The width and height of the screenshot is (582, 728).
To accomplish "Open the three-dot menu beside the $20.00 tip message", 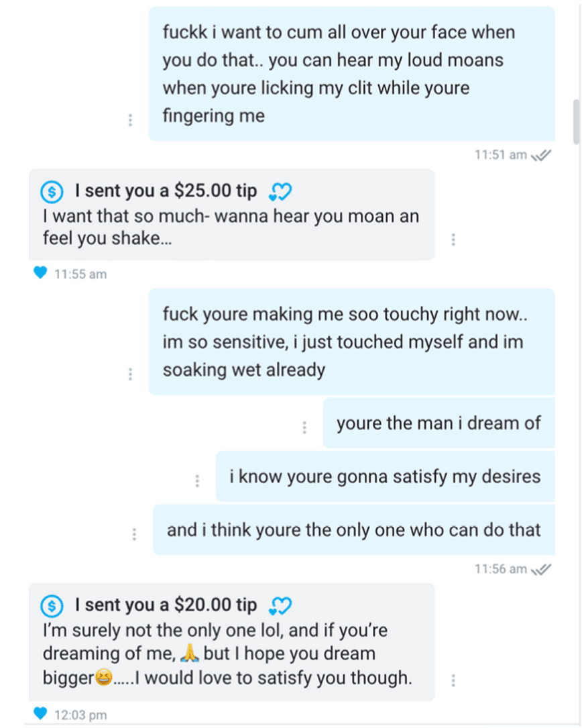I will [x=454, y=679].
